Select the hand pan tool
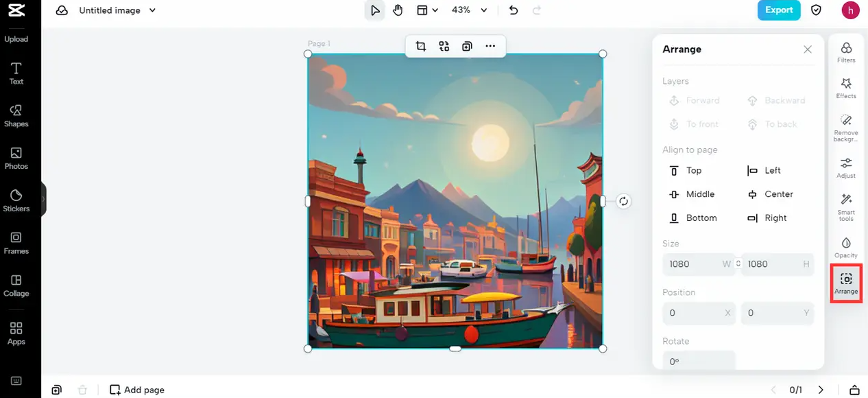The height and width of the screenshot is (398, 868). pos(398,10)
